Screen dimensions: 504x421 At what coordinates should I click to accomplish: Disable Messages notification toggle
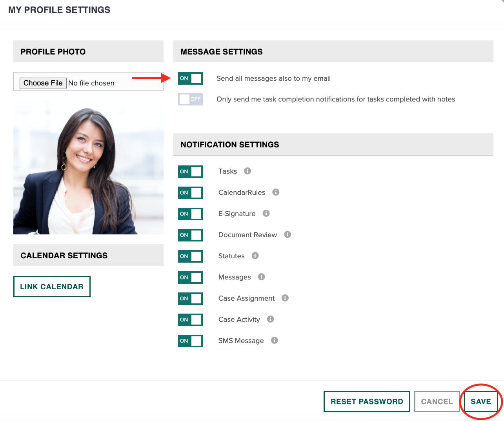tap(190, 278)
